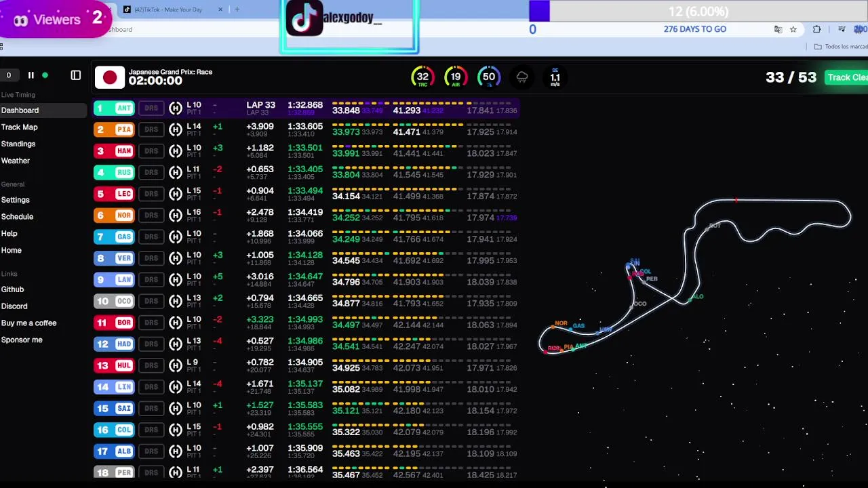Image resolution: width=868 pixels, height=488 pixels.
Task: Click hard tyre icon in HAM row
Action: [176, 151]
